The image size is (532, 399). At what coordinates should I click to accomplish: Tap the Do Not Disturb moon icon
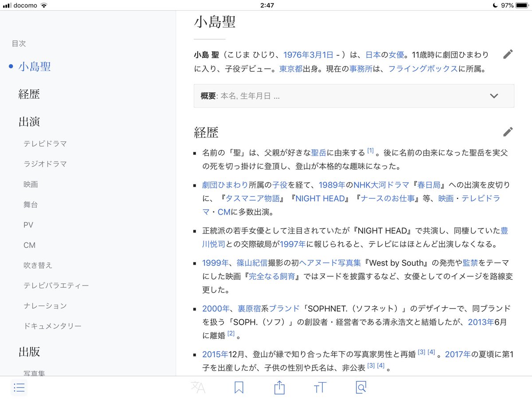[495, 5]
